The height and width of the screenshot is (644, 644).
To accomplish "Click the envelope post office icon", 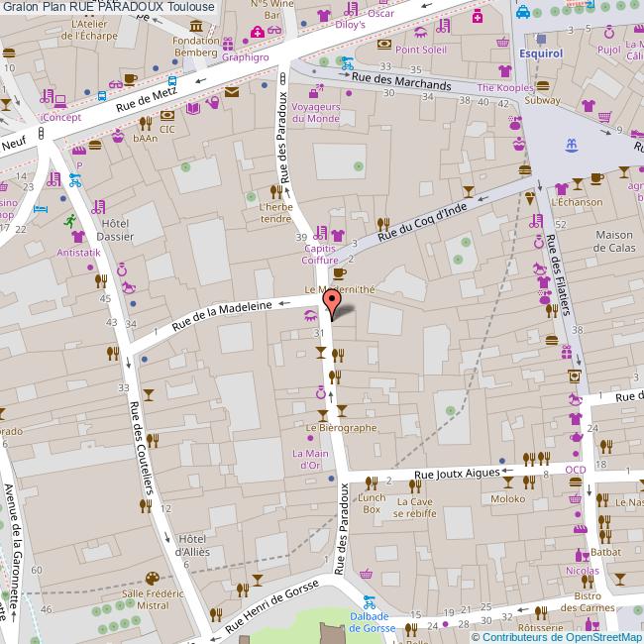I will point(231,92).
